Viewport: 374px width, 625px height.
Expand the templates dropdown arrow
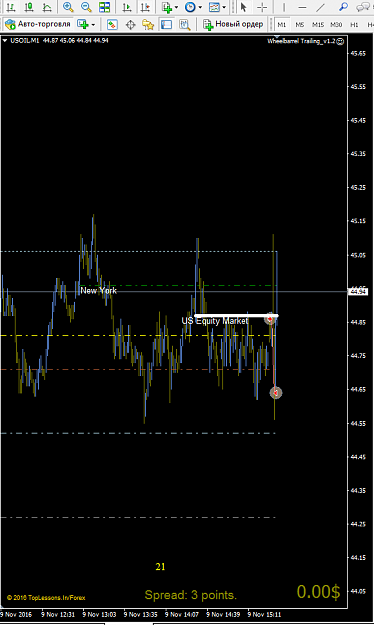point(224,7)
